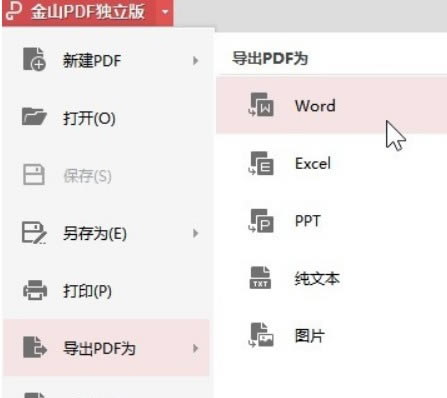
Task: Click the 新建PDF document icon
Action: coord(34,59)
